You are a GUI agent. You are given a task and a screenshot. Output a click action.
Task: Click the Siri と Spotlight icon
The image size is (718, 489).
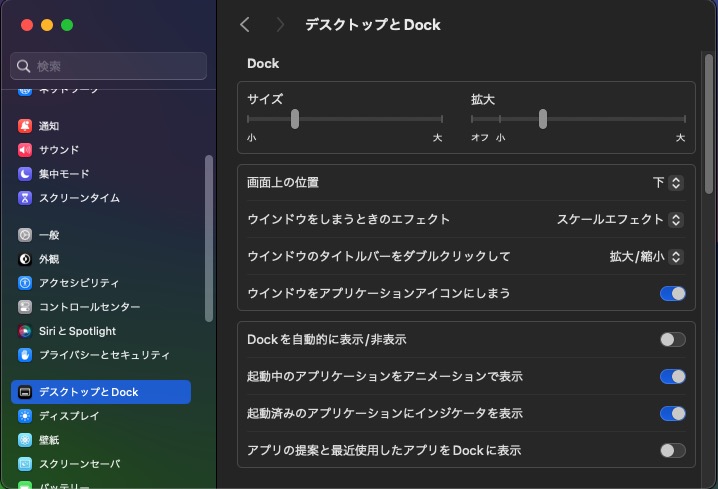coord(25,331)
